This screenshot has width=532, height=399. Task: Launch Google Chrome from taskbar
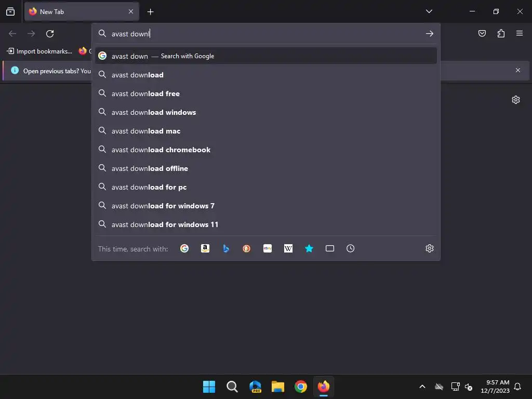(x=301, y=387)
